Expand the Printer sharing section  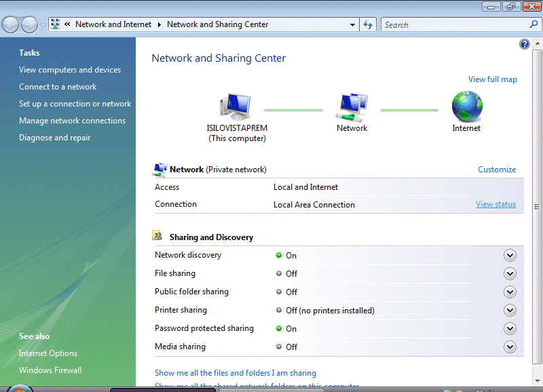pyautogui.click(x=510, y=311)
